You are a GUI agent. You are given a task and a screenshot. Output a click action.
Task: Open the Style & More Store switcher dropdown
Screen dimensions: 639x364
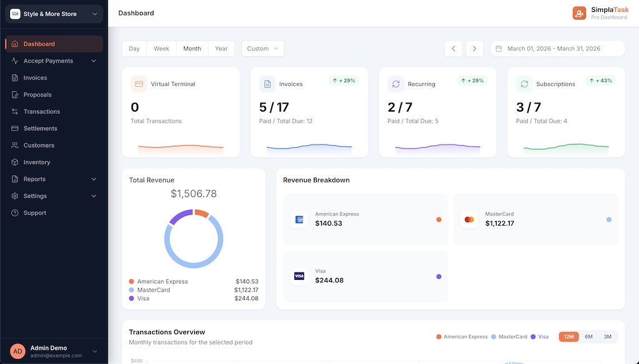point(54,14)
